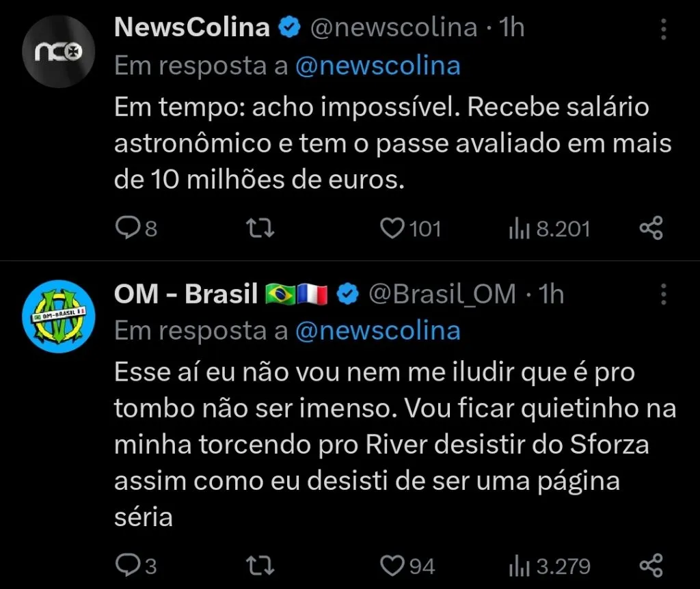Open the share icon on NewsColina's tweet

(x=651, y=228)
